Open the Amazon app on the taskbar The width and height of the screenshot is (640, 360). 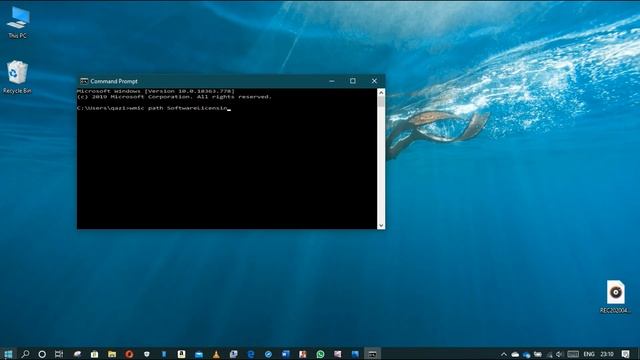pos(181,354)
